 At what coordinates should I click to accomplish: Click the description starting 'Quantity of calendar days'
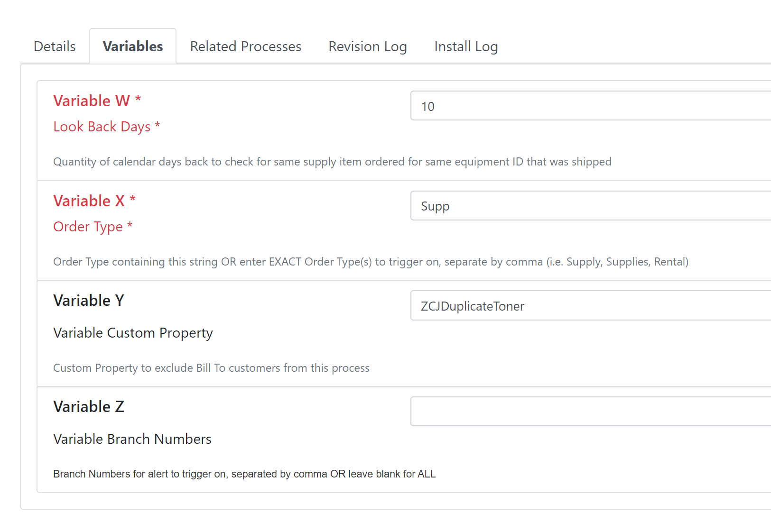click(x=332, y=162)
